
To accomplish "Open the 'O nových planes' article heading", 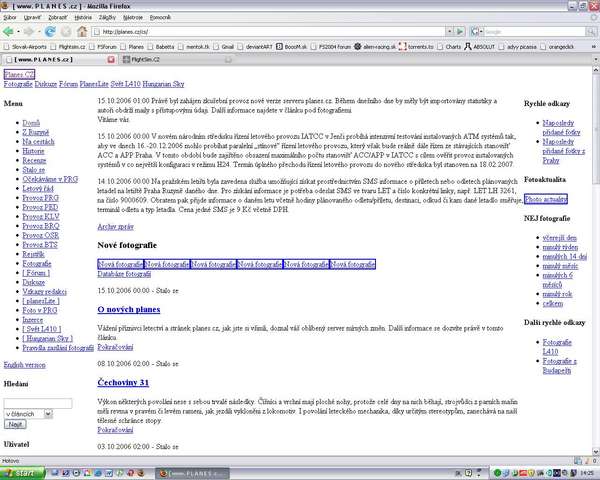I will (129, 309).
